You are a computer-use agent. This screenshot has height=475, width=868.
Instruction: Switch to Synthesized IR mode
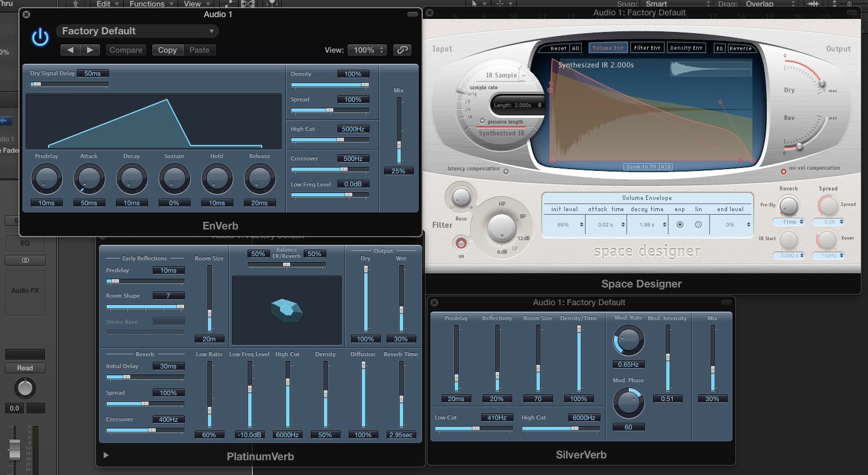tap(501, 133)
